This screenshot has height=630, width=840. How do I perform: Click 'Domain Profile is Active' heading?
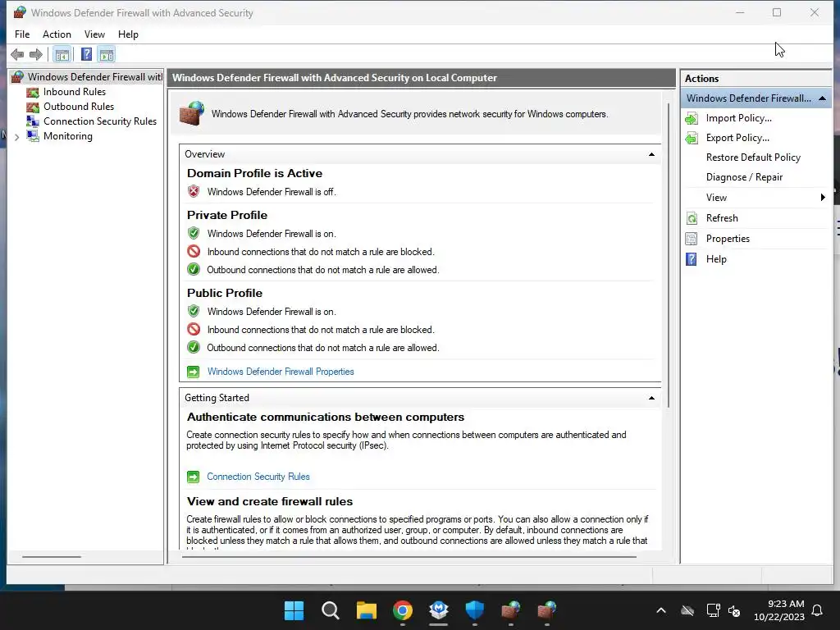pos(254,174)
